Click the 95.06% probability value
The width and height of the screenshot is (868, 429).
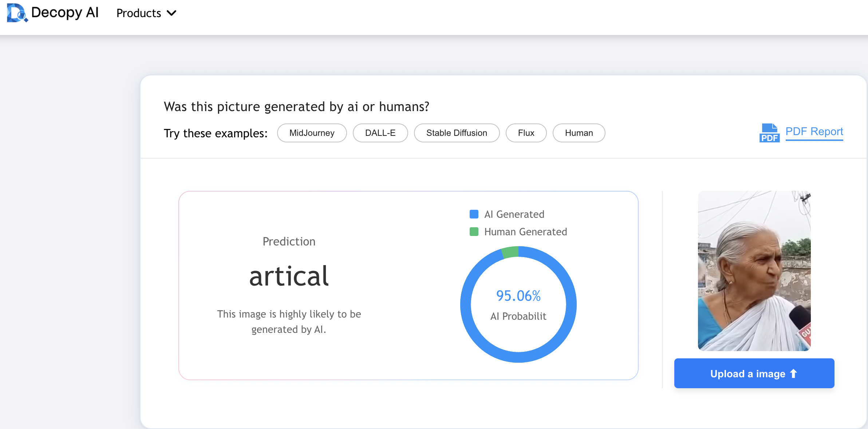tap(518, 296)
